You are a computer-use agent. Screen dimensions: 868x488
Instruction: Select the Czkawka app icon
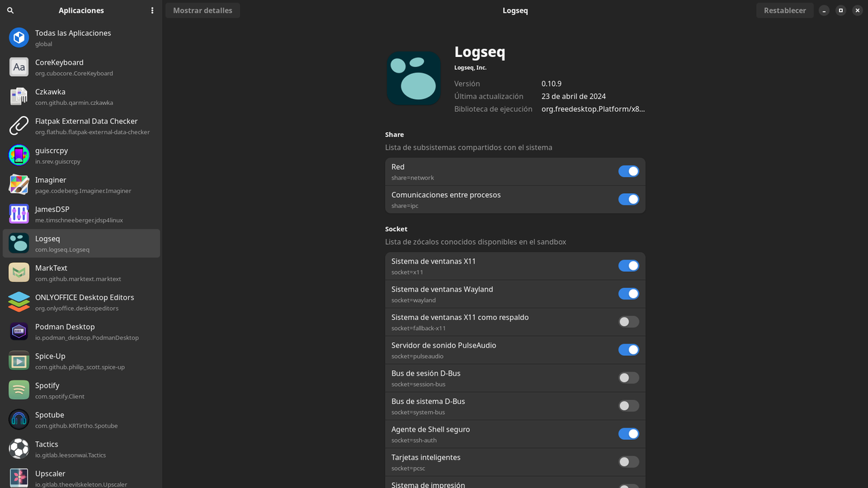click(x=19, y=96)
